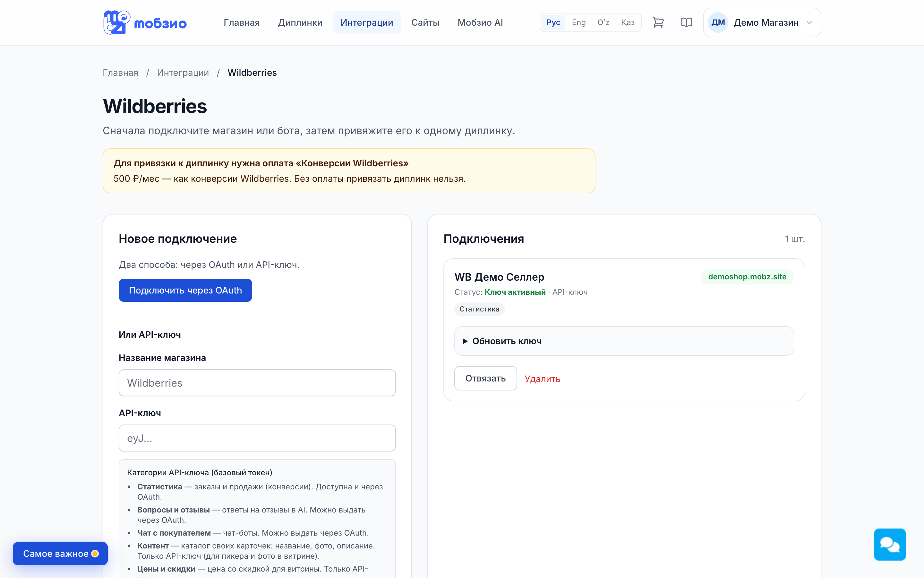
Task: Click the Отвязать button
Action: tap(486, 379)
